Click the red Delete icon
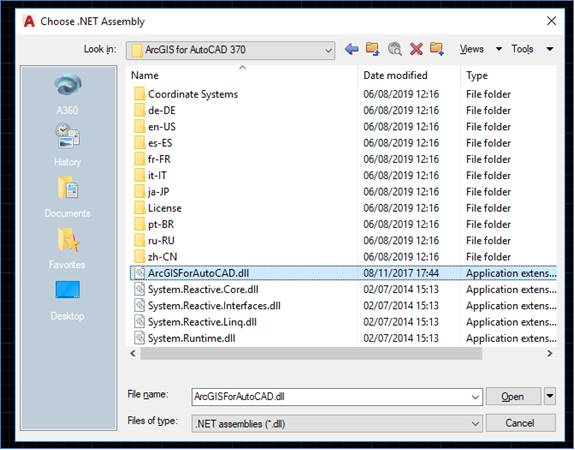This screenshot has height=450, width=575. click(x=416, y=49)
